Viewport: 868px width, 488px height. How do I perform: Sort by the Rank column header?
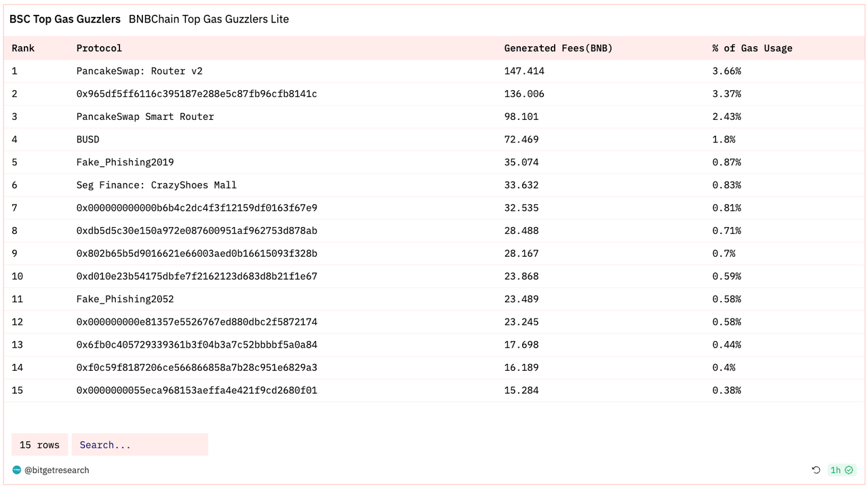pyautogui.click(x=23, y=48)
